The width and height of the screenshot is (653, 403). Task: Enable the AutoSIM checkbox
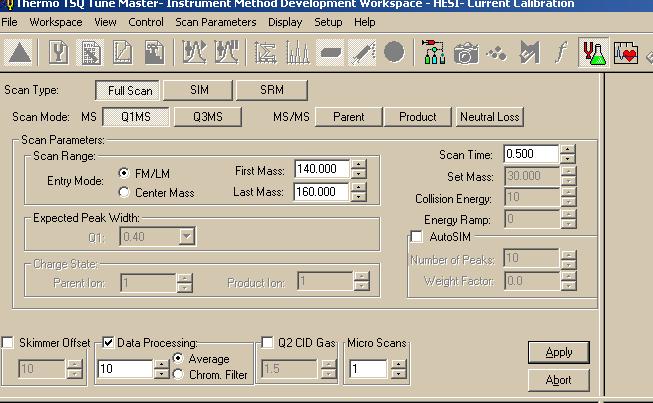point(416,236)
